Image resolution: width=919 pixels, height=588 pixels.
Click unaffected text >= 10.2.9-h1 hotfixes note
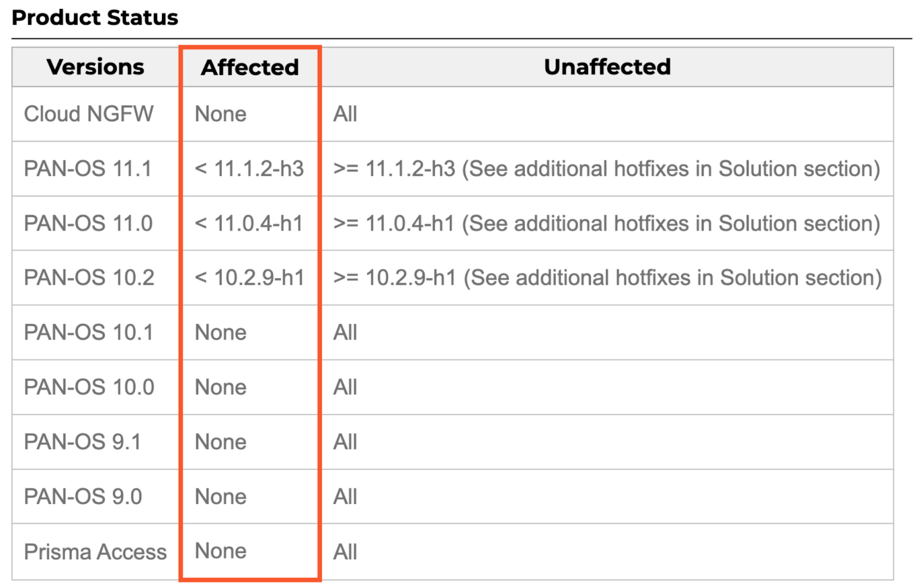tap(607, 278)
